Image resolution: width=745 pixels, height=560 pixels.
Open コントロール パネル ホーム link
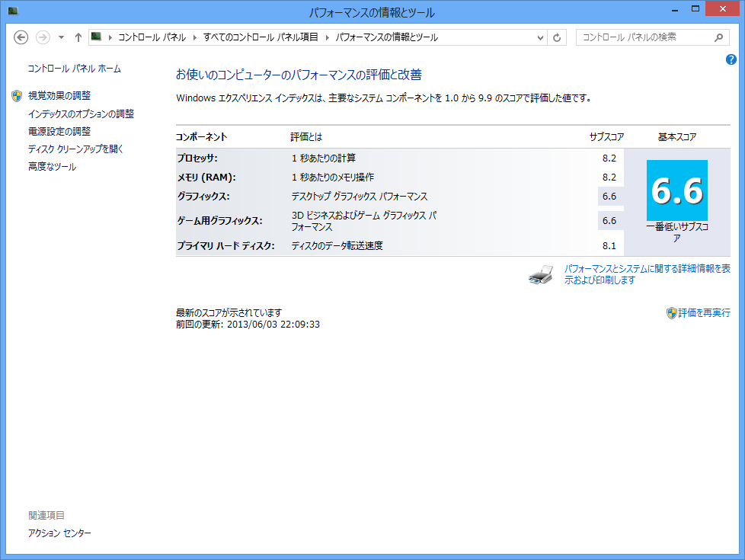(x=74, y=69)
